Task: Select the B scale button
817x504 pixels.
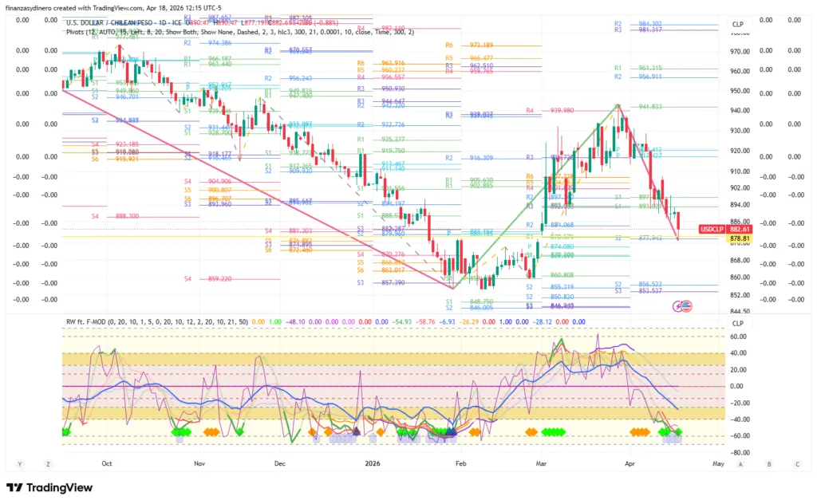Action: coord(769,463)
